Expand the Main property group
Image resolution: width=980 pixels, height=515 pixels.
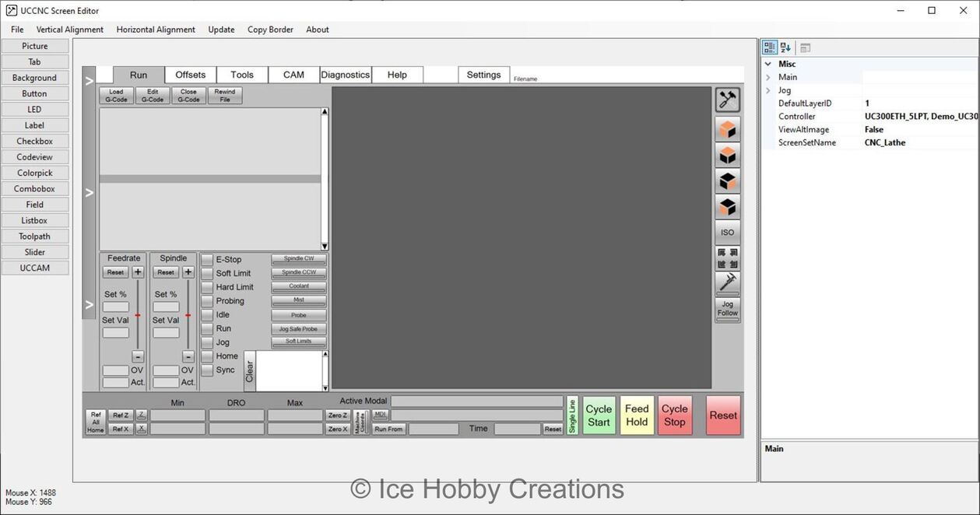click(768, 77)
